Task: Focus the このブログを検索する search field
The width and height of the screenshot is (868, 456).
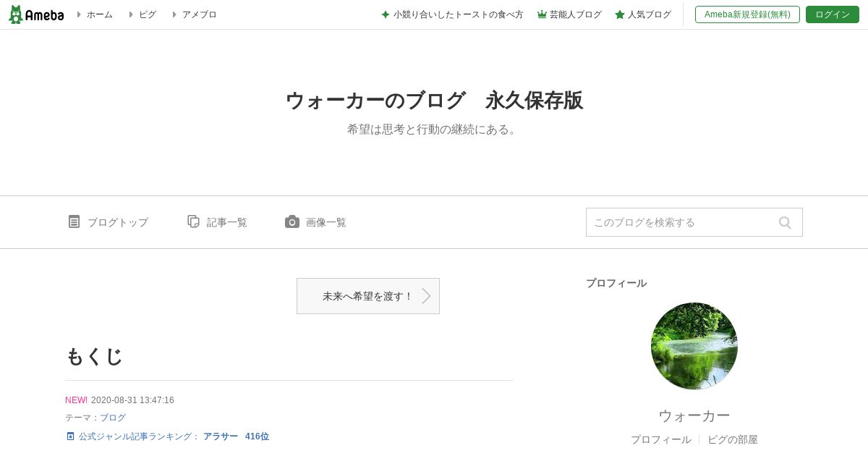Action: [x=680, y=222]
